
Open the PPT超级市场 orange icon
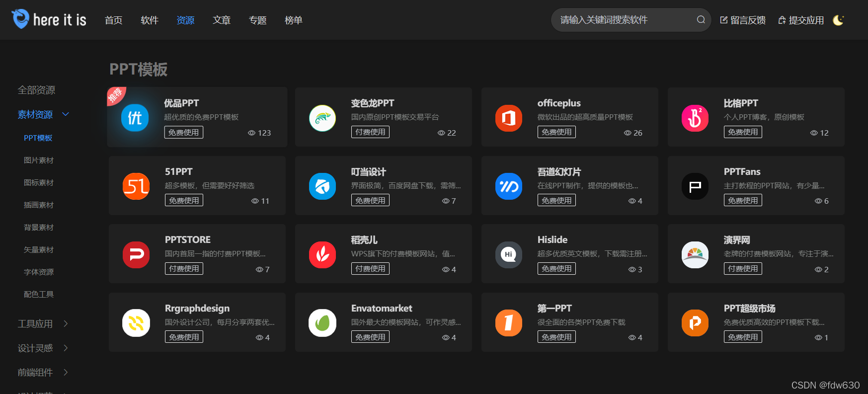[695, 323]
